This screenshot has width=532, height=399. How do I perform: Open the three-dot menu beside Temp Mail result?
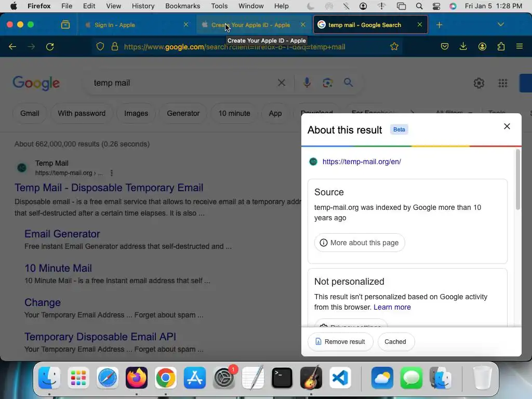111,173
